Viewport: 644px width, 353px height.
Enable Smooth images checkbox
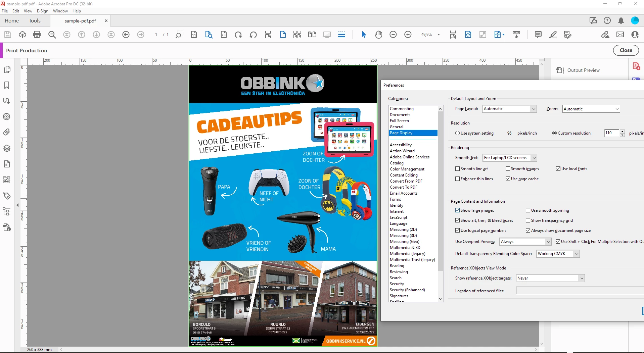[x=508, y=169]
